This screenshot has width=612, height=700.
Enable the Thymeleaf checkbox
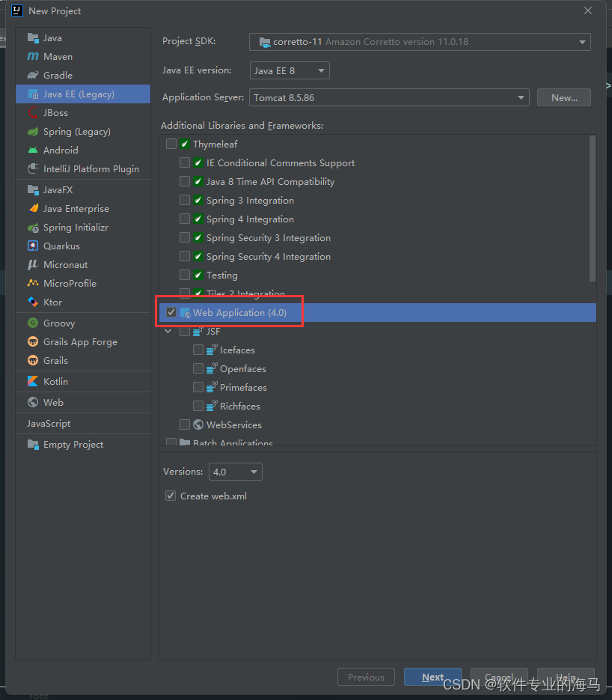tap(171, 144)
